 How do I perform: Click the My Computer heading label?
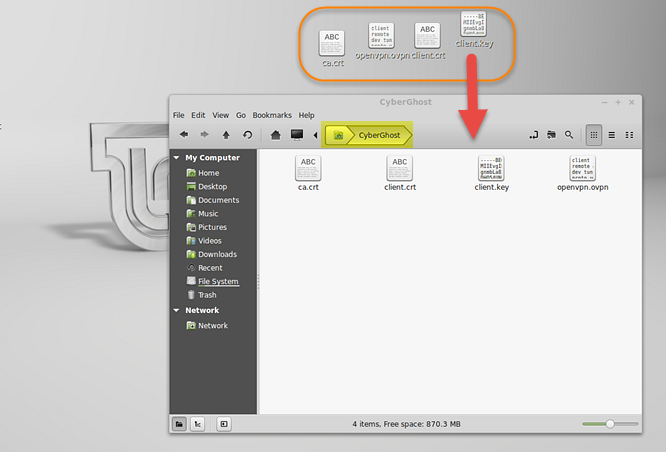(212, 158)
